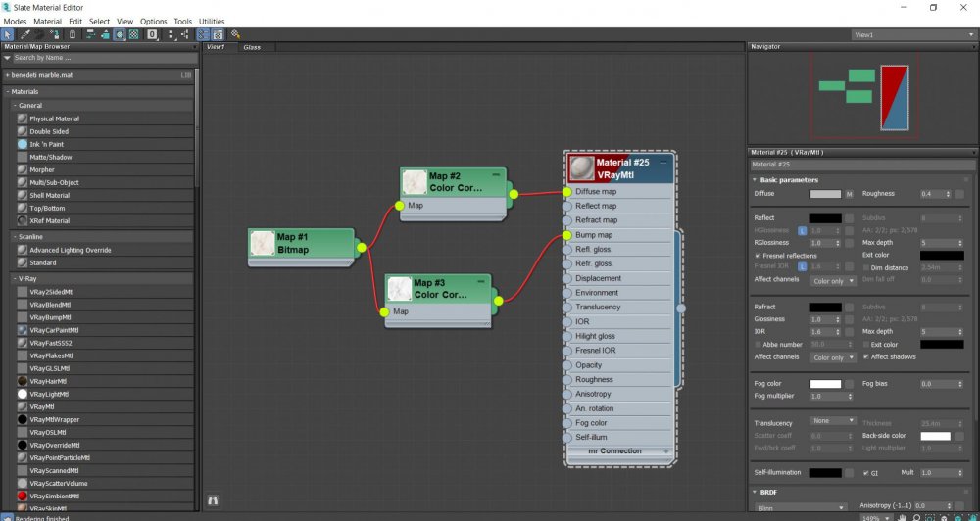Open the Utilities menu
Screen dimensions: 980x521
[x=212, y=21]
